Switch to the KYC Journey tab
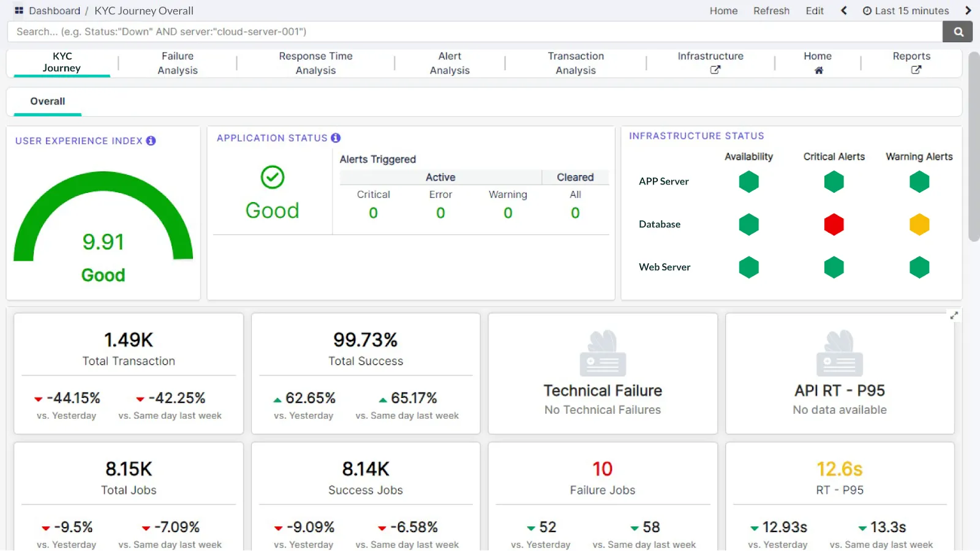 click(x=62, y=62)
